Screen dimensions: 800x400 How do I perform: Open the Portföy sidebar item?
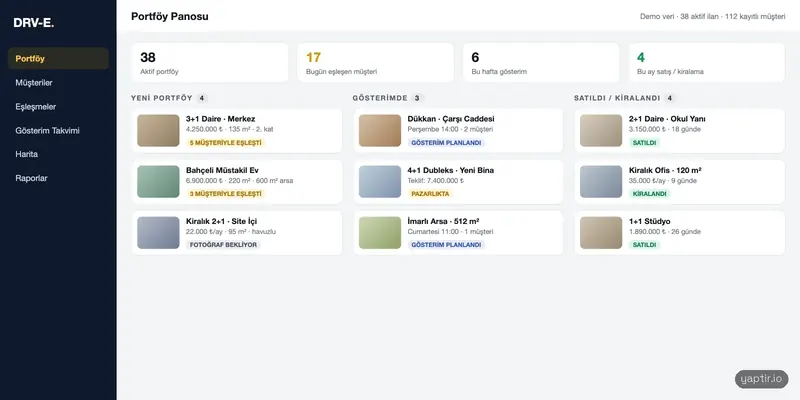click(58, 59)
